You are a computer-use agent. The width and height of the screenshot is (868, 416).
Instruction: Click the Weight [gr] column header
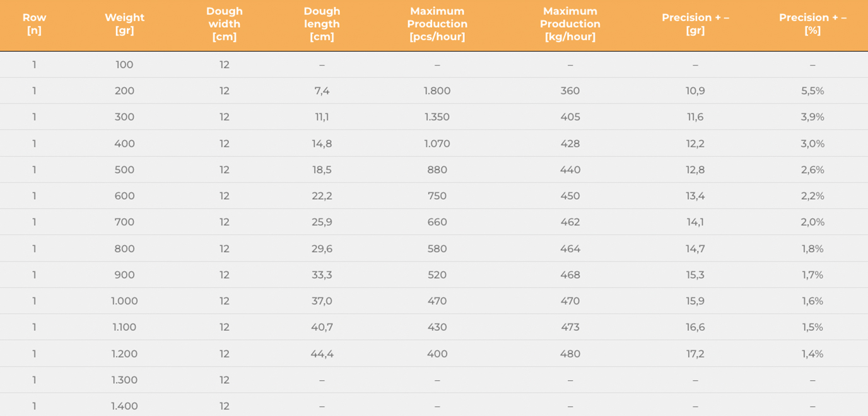[124, 24]
